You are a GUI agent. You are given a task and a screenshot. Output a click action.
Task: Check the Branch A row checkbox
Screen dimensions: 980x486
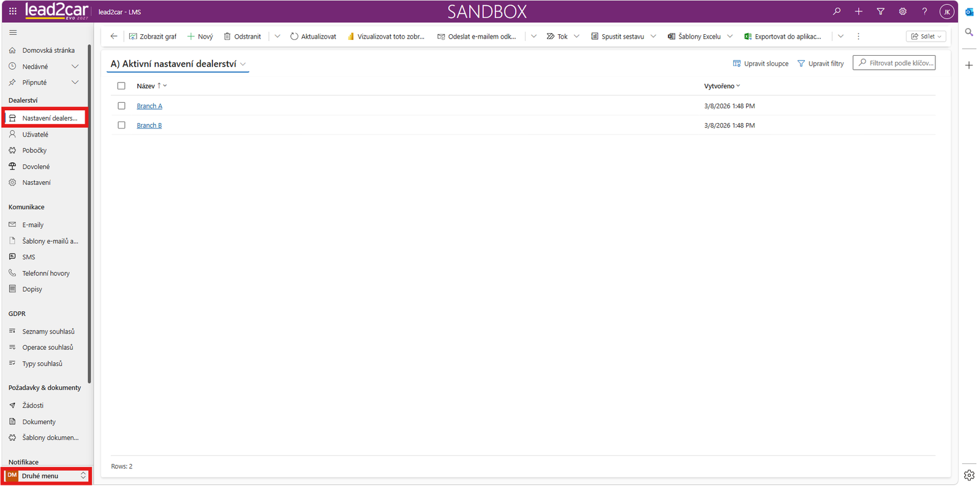point(121,106)
